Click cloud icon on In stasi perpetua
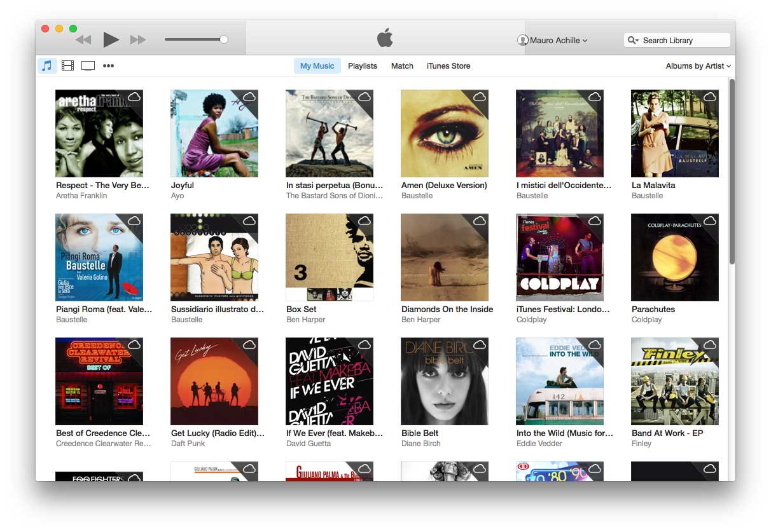 coord(365,97)
